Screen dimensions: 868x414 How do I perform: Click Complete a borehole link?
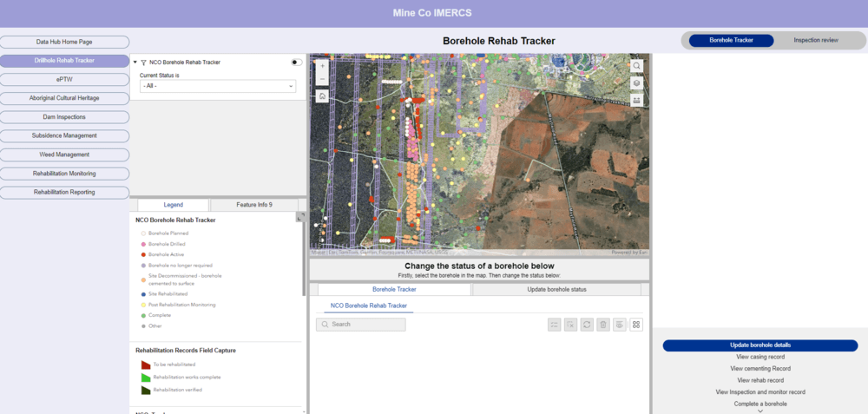pyautogui.click(x=760, y=404)
